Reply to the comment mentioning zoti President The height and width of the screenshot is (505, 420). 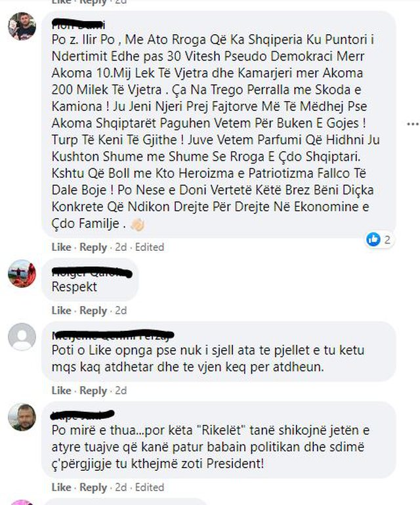tap(93, 487)
